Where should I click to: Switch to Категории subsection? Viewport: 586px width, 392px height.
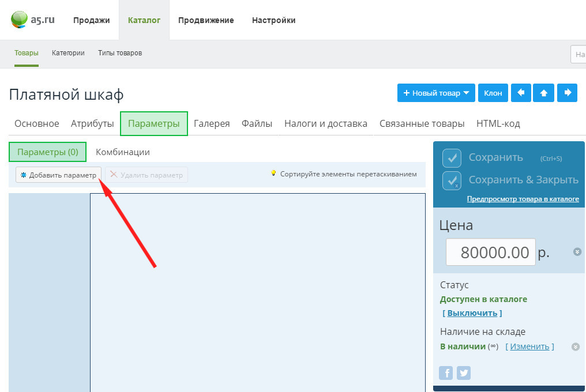pyautogui.click(x=68, y=53)
